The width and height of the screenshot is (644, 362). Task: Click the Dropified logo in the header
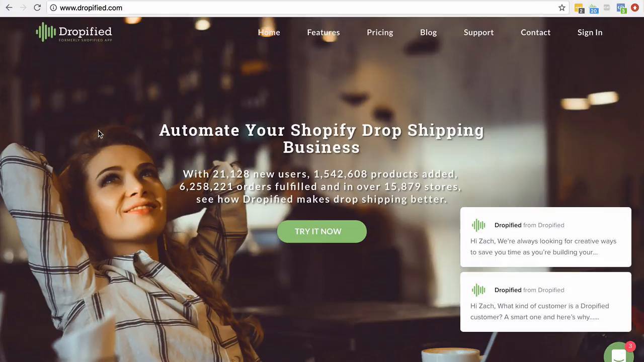click(x=74, y=32)
